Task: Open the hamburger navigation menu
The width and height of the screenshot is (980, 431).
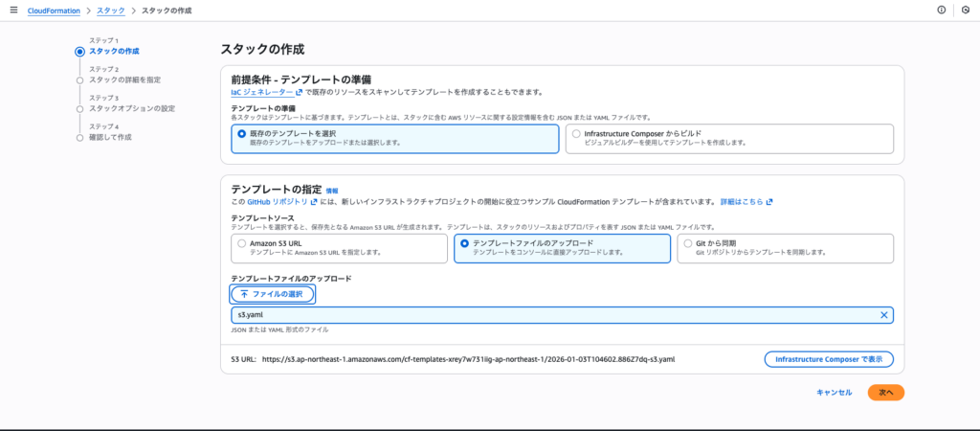Action: (x=13, y=10)
